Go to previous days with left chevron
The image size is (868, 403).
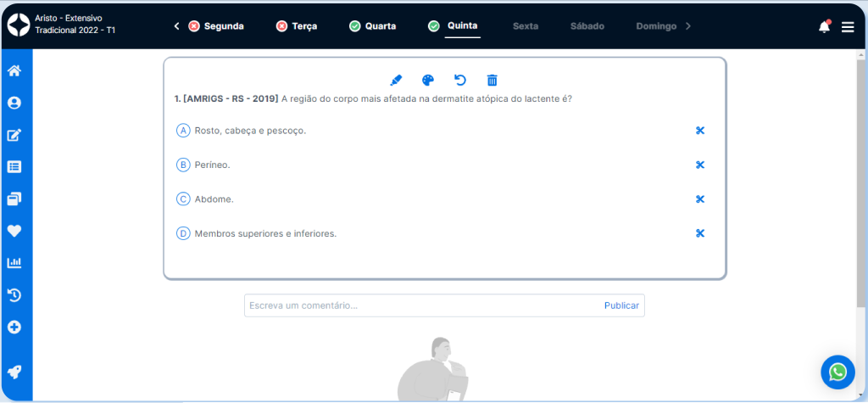pyautogui.click(x=176, y=26)
